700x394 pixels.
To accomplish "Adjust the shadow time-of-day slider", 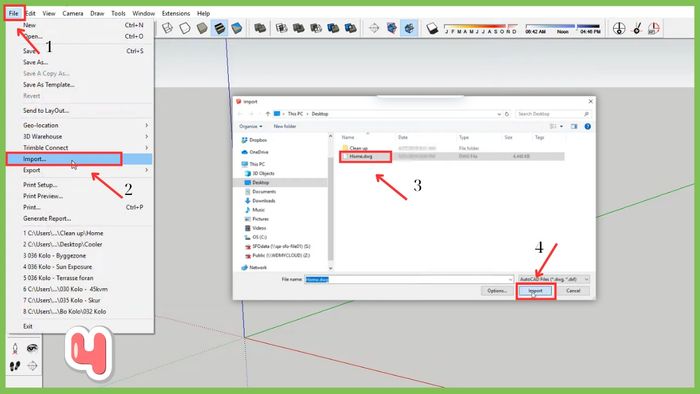I will click(563, 29).
